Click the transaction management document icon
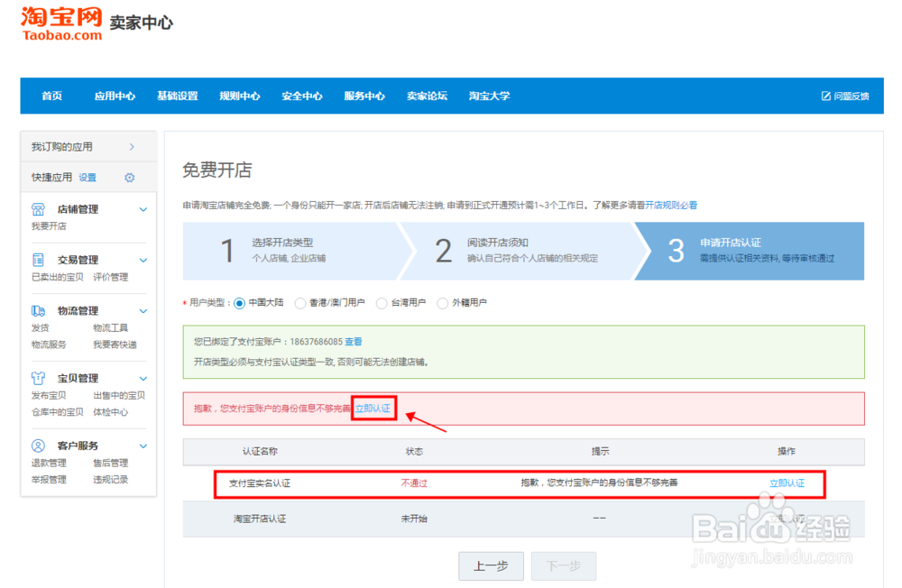 pyautogui.click(x=38, y=260)
